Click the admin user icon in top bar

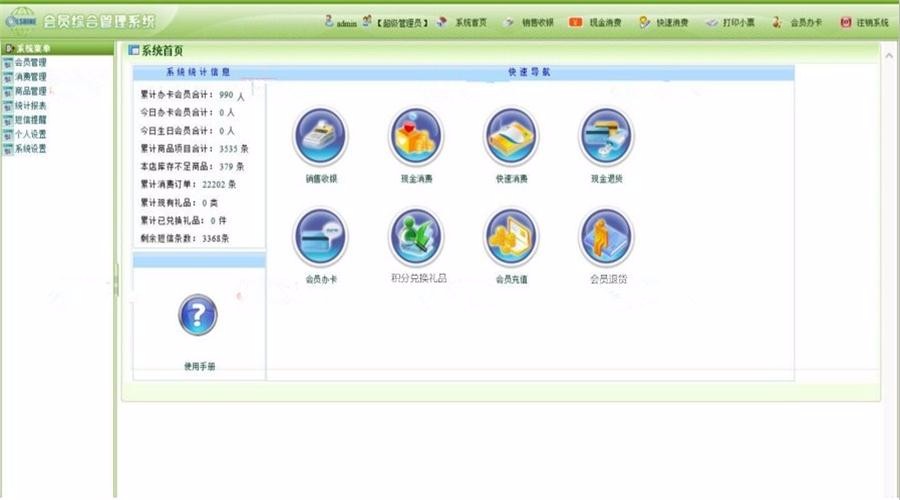pos(329,22)
